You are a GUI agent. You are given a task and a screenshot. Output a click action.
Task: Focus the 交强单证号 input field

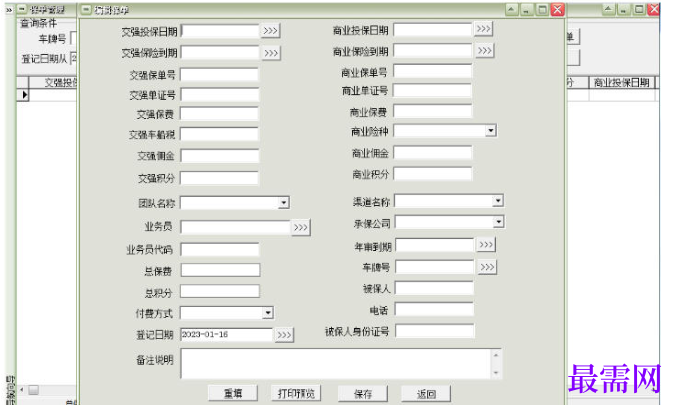(219, 95)
